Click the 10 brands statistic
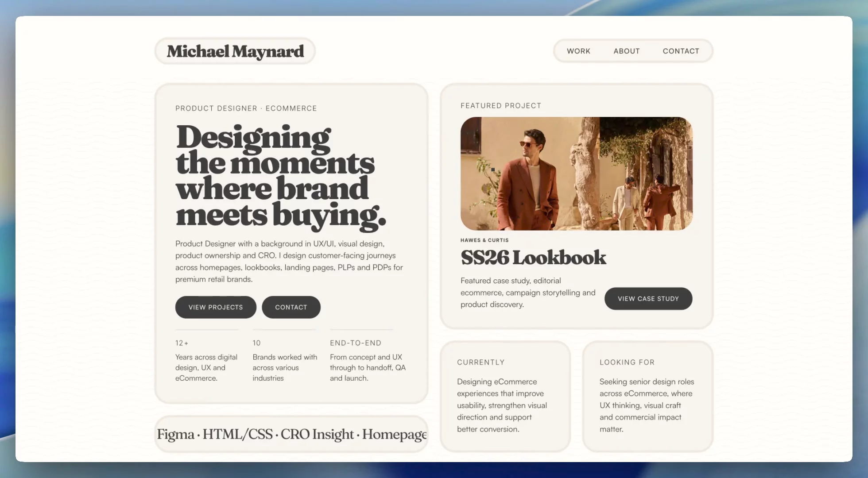 point(256,343)
